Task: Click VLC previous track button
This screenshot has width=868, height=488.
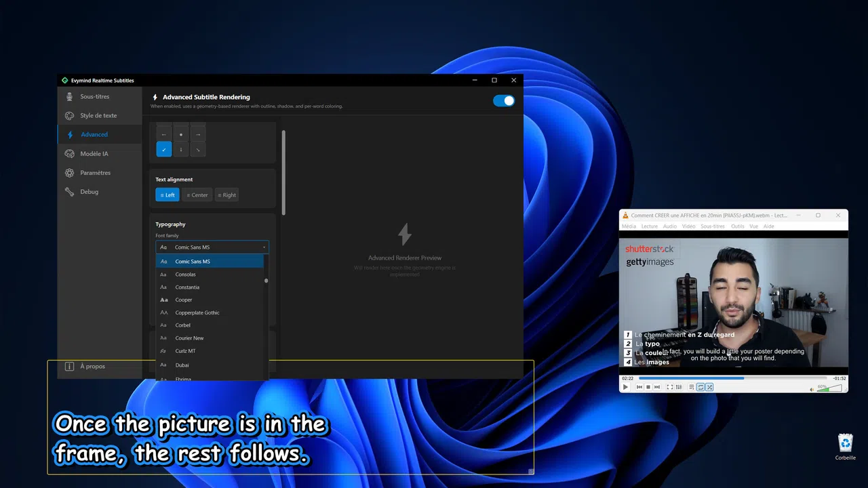Action: tap(639, 387)
